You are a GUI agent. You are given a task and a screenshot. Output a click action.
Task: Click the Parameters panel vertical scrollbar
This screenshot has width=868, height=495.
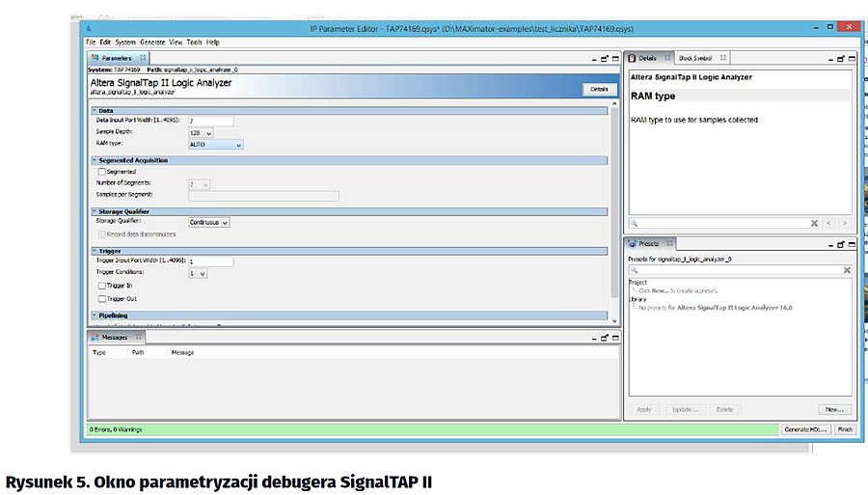coord(614,212)
